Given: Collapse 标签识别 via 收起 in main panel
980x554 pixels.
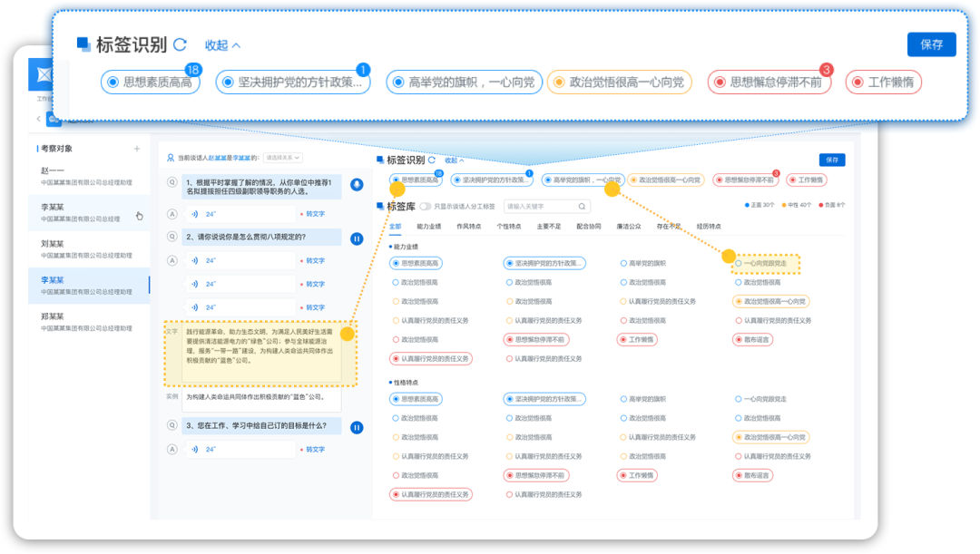Looking at the screenshot, I should click(x=456, y=160).
